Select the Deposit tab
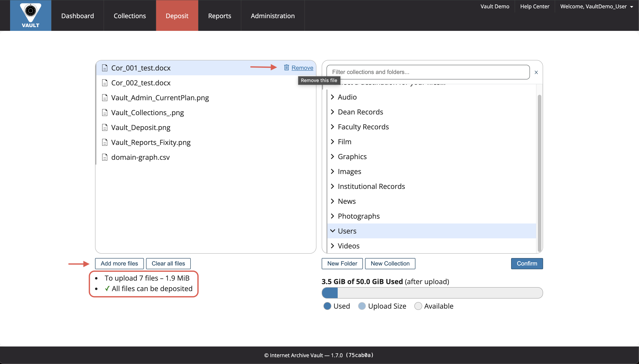Screen dimensions: 639x364 pyautogui.click(x=177, y=16)
